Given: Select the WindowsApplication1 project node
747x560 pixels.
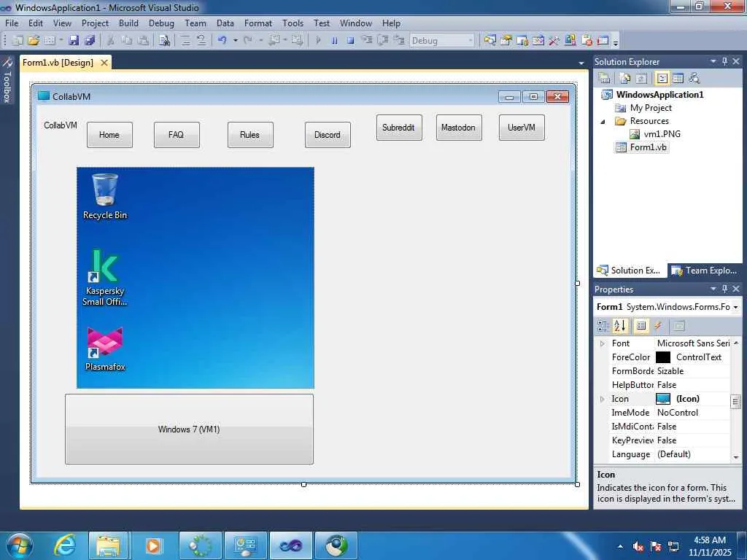Looking at the screenshot, I should click(x=659, y=95).
